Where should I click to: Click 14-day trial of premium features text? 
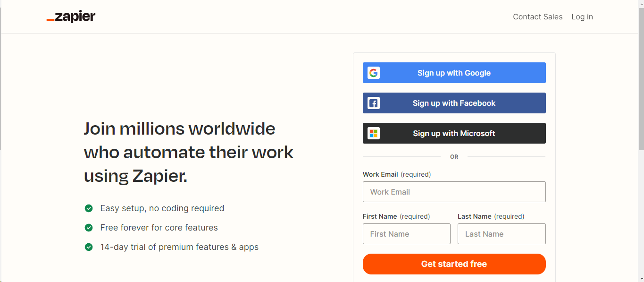(x=179, y=247)
